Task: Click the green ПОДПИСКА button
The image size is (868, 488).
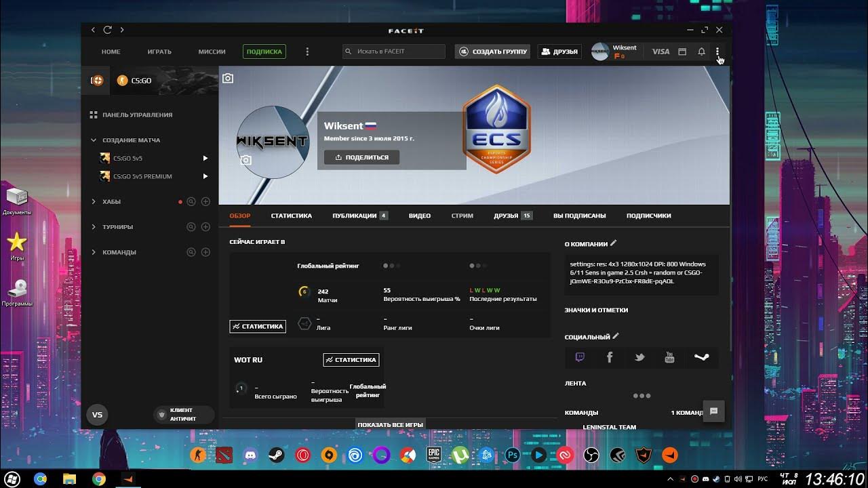Action: 264,52
